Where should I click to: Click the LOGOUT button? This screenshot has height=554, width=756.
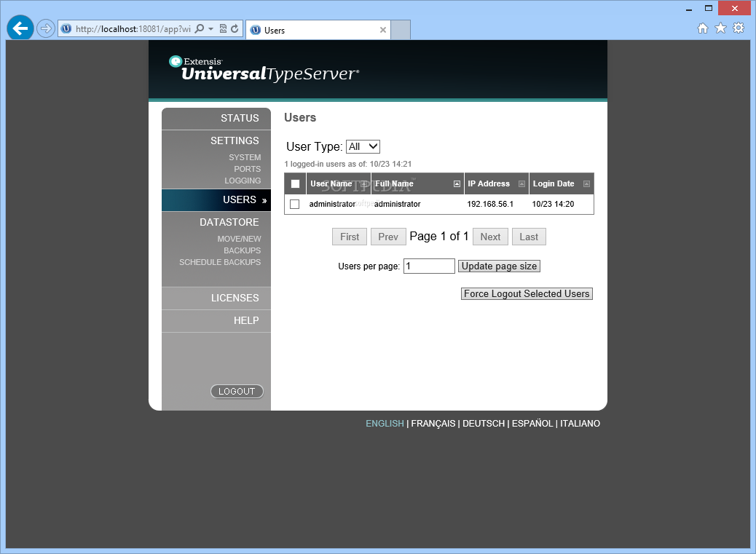pyautogui.click(x=237, y=391)
